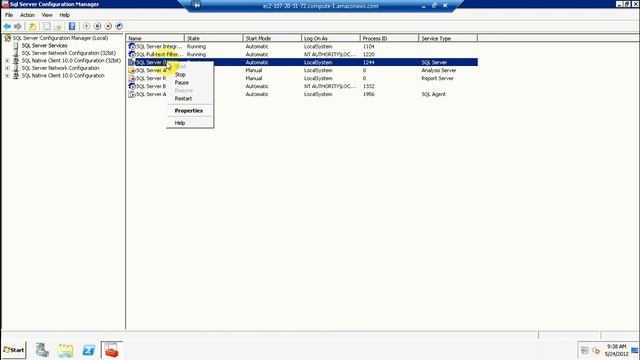
Task: Click the SQL Agent row's service icon
Action: (132, 94)
